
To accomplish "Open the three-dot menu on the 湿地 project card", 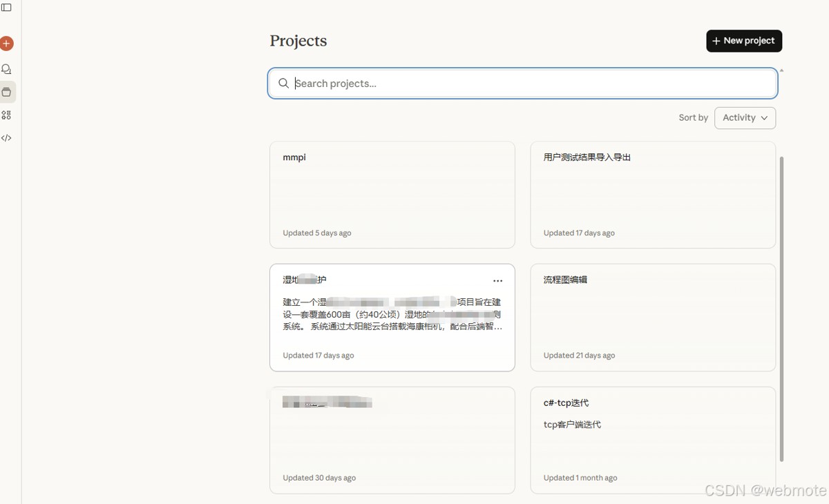I will click(497, 281).
